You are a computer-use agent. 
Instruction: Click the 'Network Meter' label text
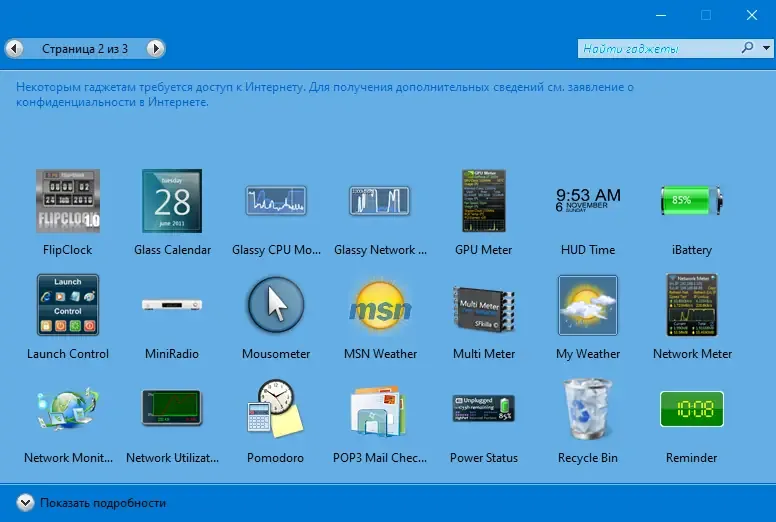[692, 354]
